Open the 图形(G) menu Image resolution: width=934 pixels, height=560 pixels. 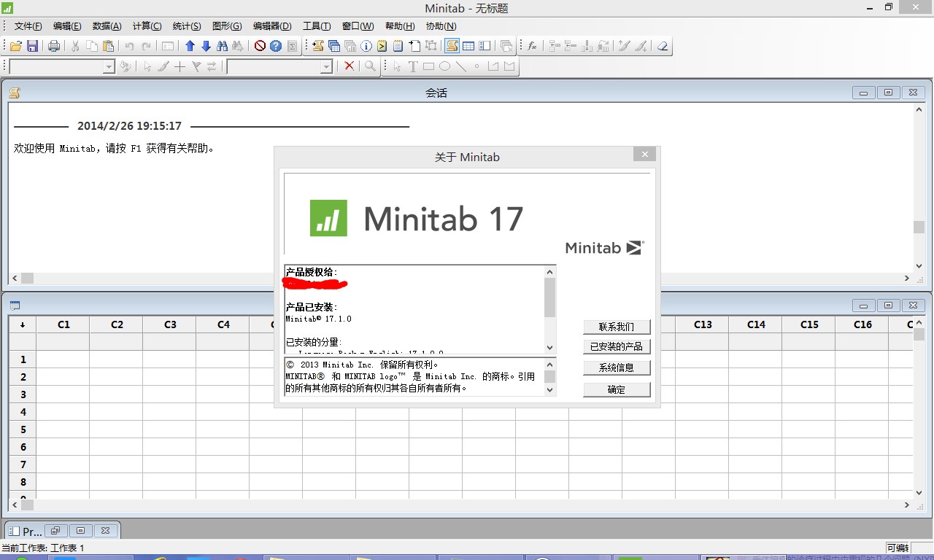coord(227,26)
